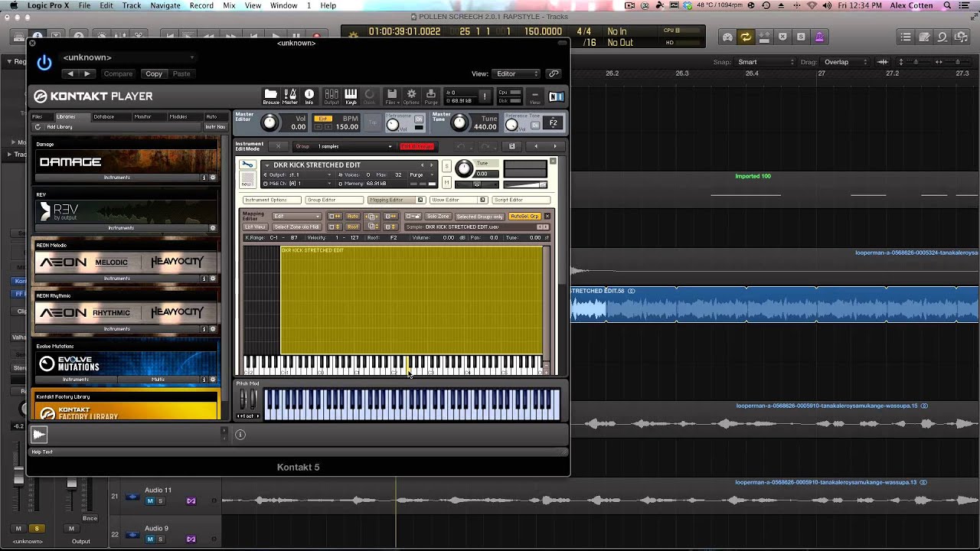The height and width of the screenshot is (551, 980).
Task: Adjust the instrument Tune knob
Action: coord(464,168)
